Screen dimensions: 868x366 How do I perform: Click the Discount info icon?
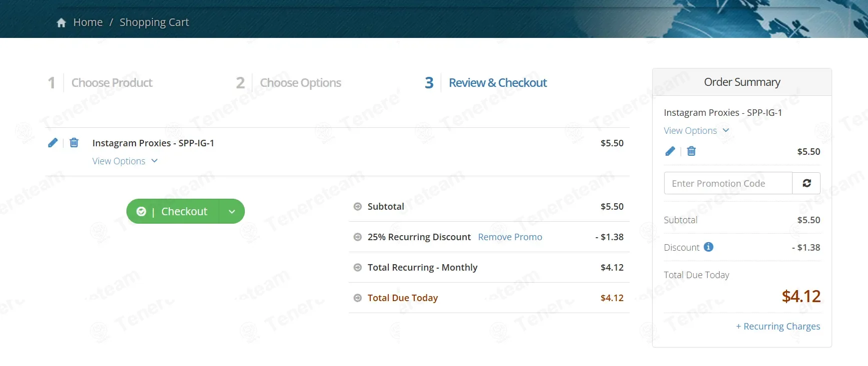709,247
